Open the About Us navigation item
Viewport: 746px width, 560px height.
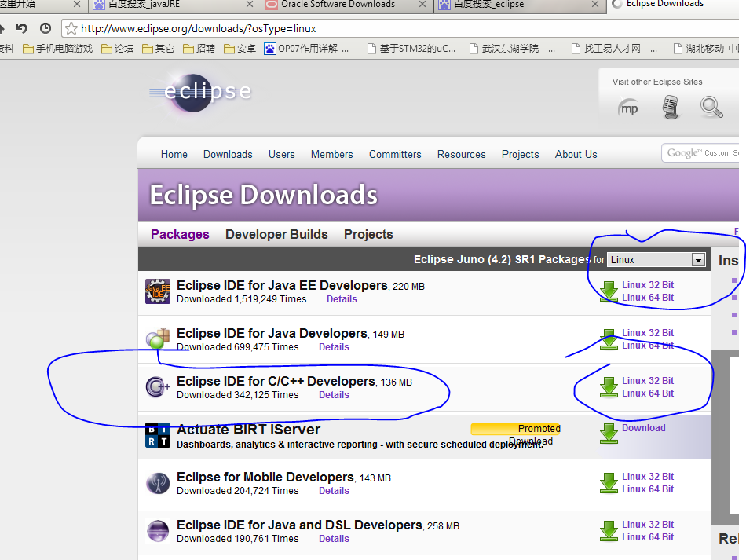[x=576, y=154]
